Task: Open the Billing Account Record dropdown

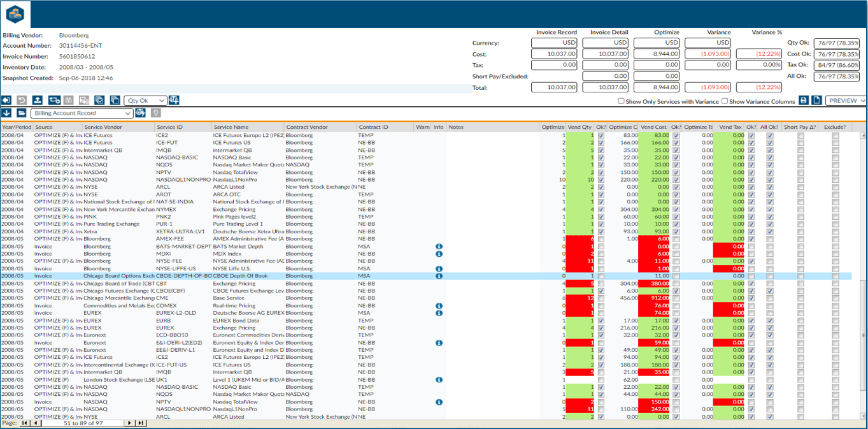Action: point(82,113)
